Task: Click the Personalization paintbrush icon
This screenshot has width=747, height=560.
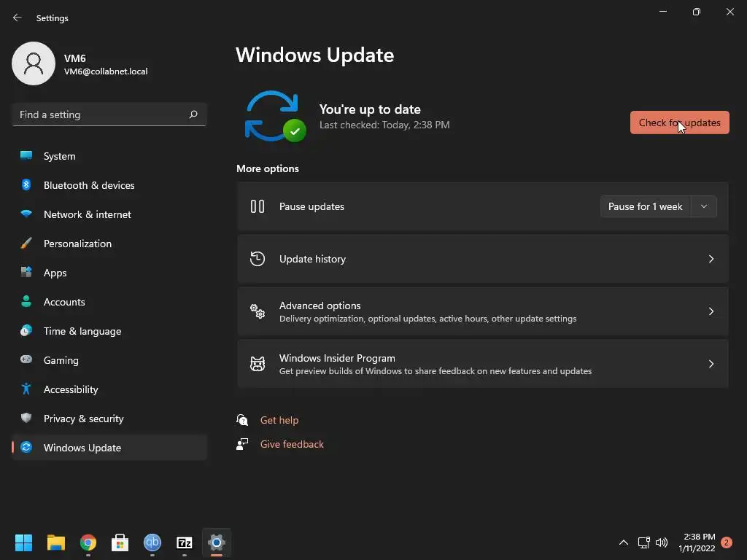Action: point(26,244)
